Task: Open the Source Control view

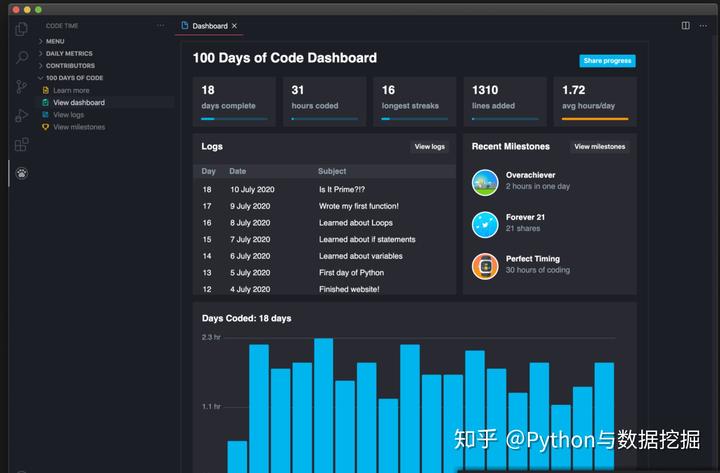Action: click(x=21, y=87)
